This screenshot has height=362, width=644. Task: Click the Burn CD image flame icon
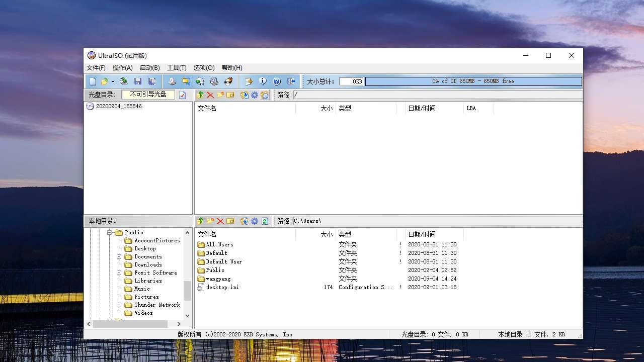click(x=228, y=81)
